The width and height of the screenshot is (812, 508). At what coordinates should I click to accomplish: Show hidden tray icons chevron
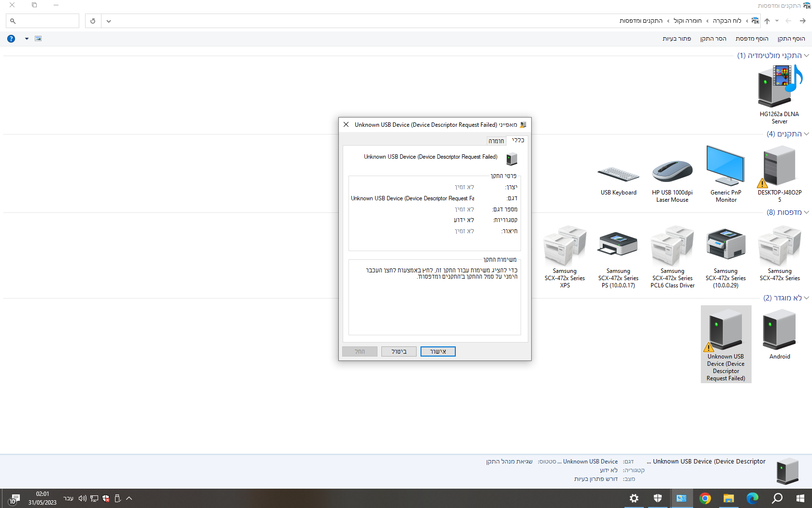coord(129,498)
